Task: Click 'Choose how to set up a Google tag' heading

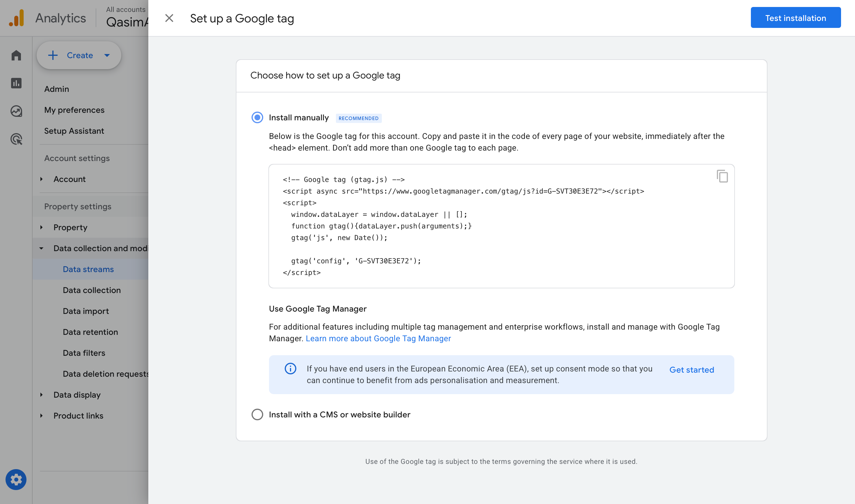Action: (x=325, y=75)
